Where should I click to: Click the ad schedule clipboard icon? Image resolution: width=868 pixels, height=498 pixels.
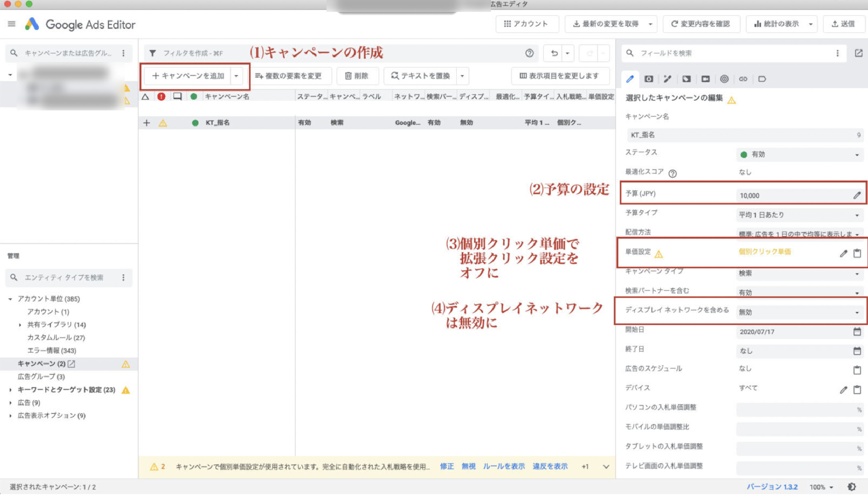(x=857, y=370)
